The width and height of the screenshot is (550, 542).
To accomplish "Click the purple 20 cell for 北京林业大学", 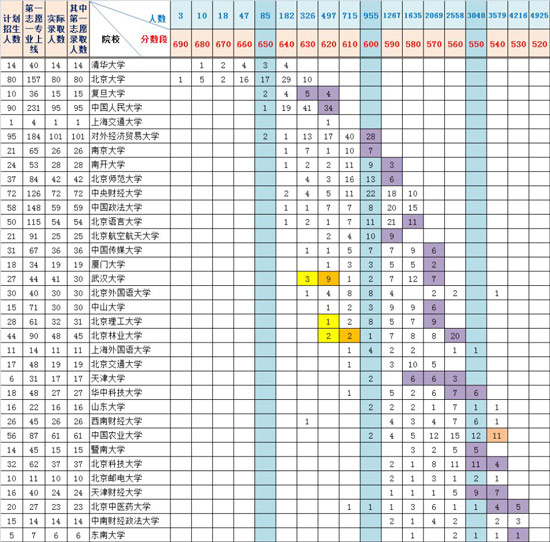I will point(455,336).
